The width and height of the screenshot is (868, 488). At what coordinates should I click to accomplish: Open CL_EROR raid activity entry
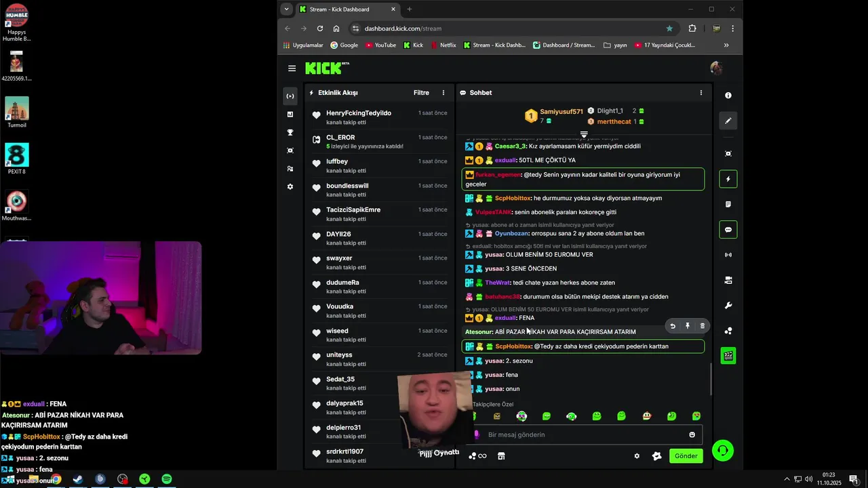point(380,142)
